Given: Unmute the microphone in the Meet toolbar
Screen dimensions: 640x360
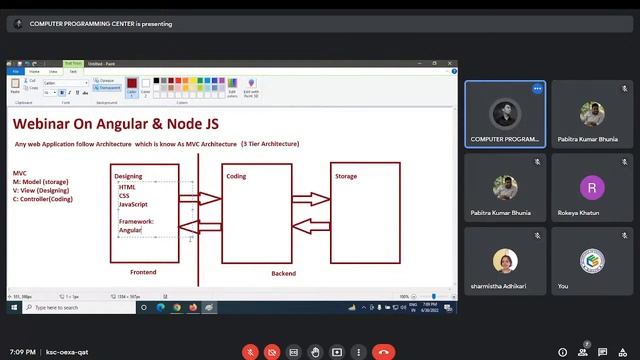Looking at the screenshot, I should tap(250, 352).
